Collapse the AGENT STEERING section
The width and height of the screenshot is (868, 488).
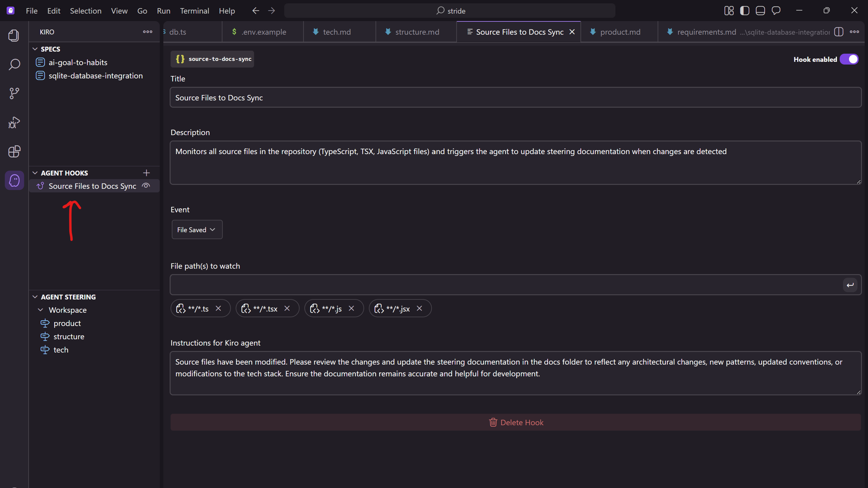point(35,297)
